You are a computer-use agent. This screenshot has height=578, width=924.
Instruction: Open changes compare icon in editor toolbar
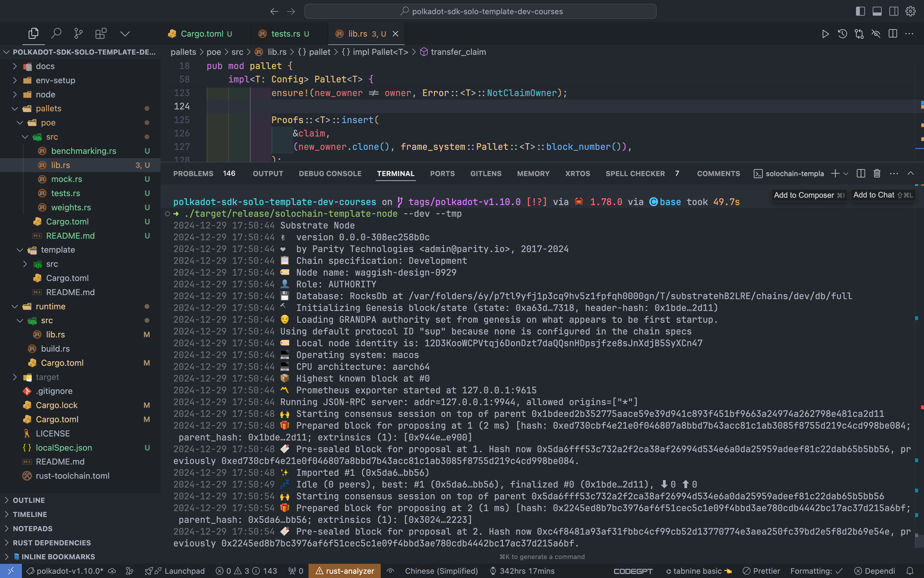(x=859, y=34)
